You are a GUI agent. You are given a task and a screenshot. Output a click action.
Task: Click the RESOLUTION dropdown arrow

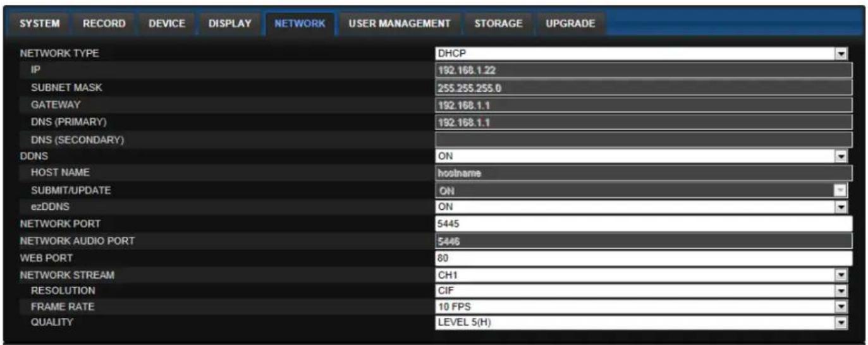pos(841,291)
